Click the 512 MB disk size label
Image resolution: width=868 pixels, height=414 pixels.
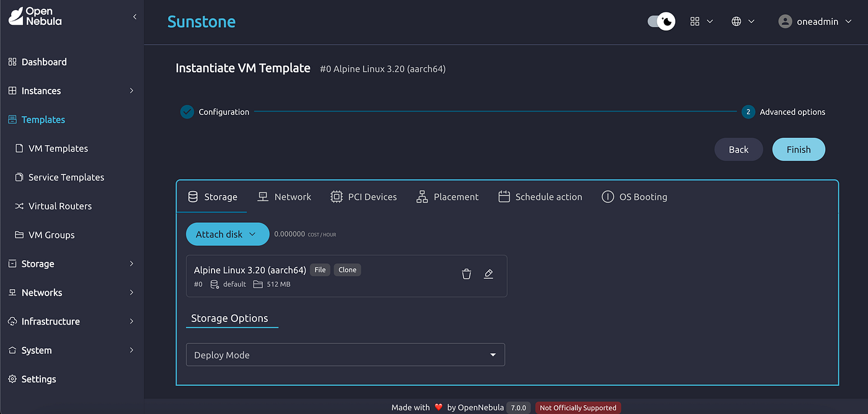279,284
